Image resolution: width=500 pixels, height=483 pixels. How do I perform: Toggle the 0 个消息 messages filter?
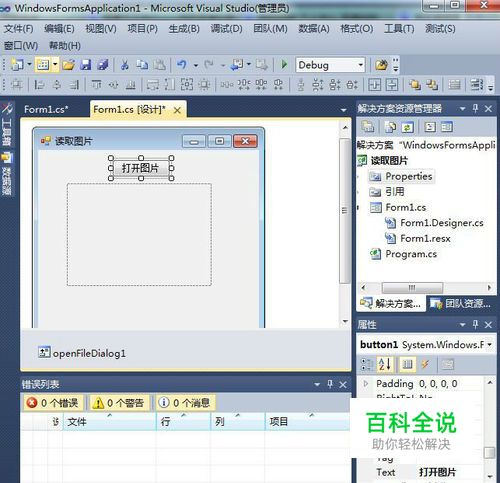(x=185, y=403)
